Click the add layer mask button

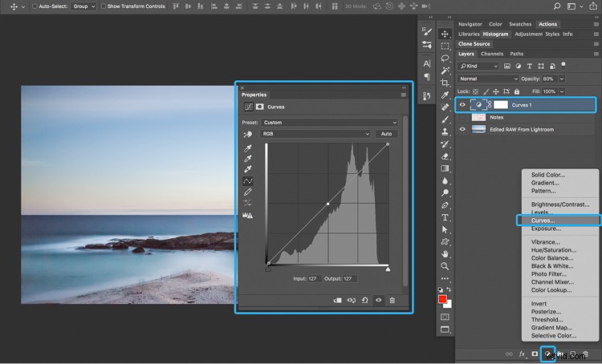point(535,354)
